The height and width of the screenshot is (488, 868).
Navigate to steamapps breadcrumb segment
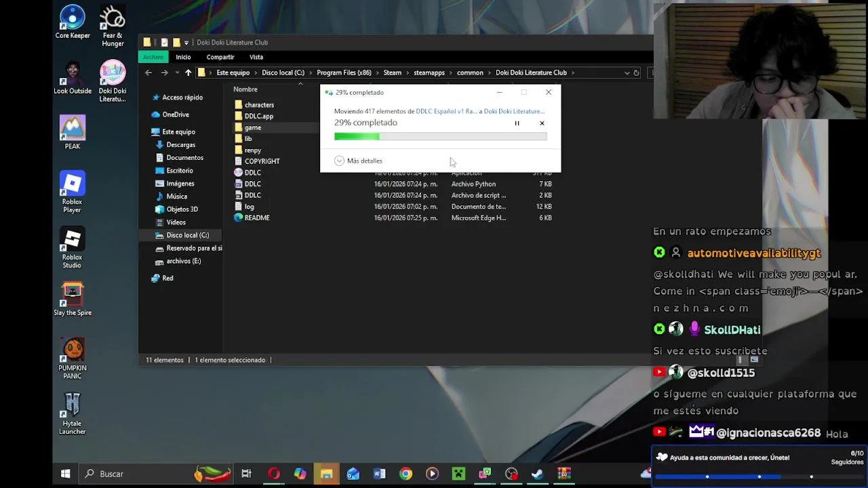429,73
